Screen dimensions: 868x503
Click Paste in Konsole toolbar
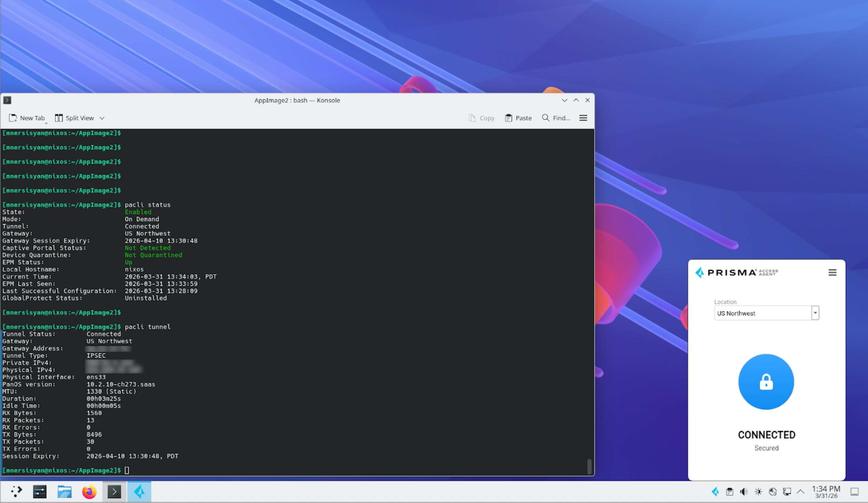point(518,118)
